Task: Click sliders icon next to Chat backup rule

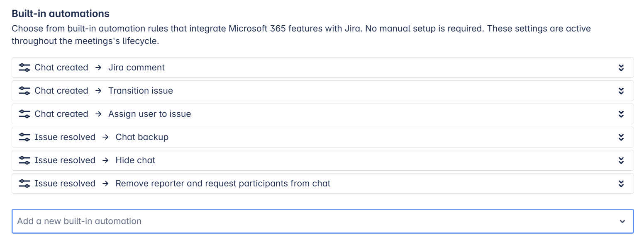Action: (x=24, y=137)
